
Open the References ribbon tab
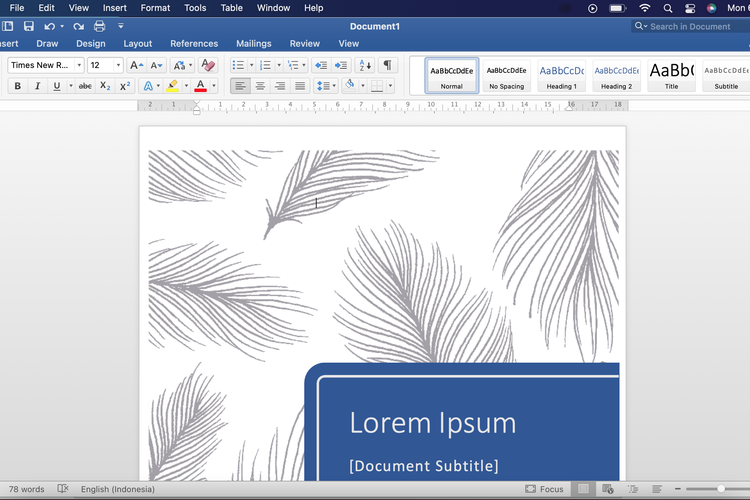coord(194,44)
